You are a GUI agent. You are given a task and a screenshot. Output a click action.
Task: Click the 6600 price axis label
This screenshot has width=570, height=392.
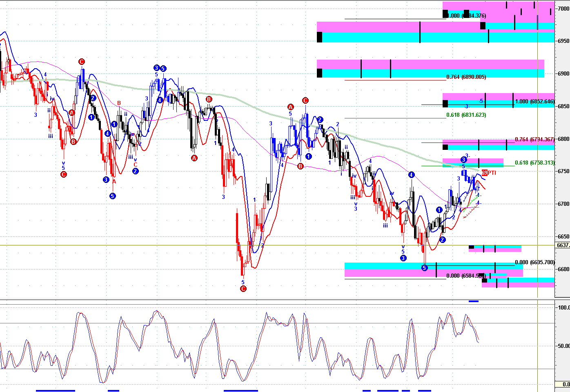click(x=563, y=269)
